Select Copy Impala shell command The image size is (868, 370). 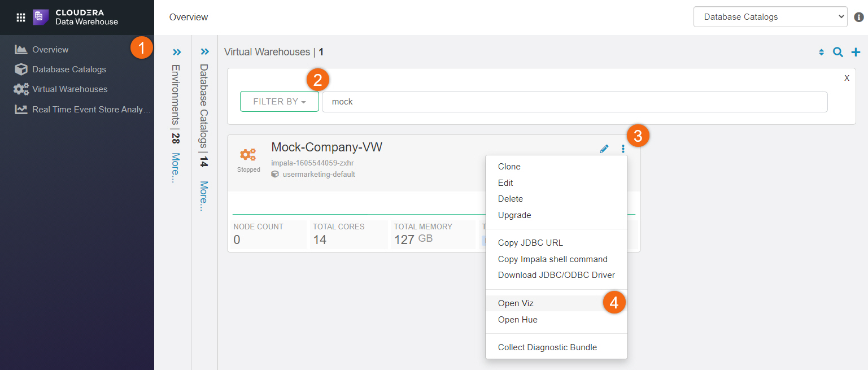pos(556,259)
